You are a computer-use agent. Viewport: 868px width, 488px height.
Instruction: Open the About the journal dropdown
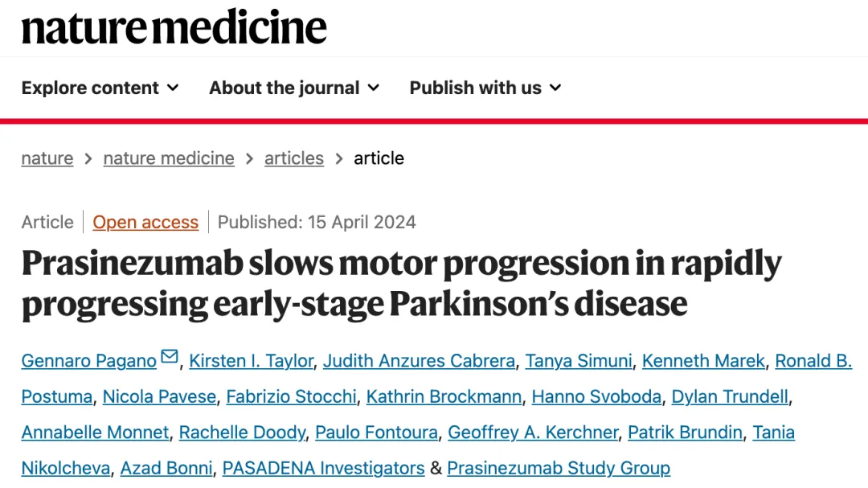tap(293, 88)
